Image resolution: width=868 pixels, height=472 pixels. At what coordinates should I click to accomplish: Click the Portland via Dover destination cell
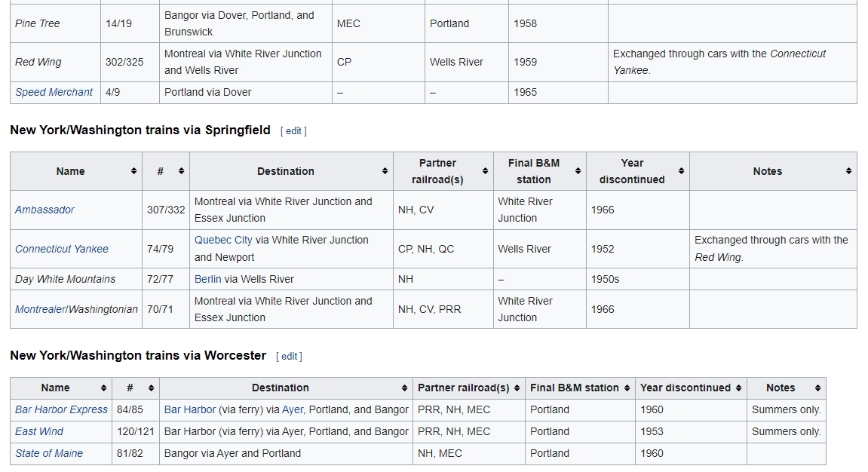(246, 93)
